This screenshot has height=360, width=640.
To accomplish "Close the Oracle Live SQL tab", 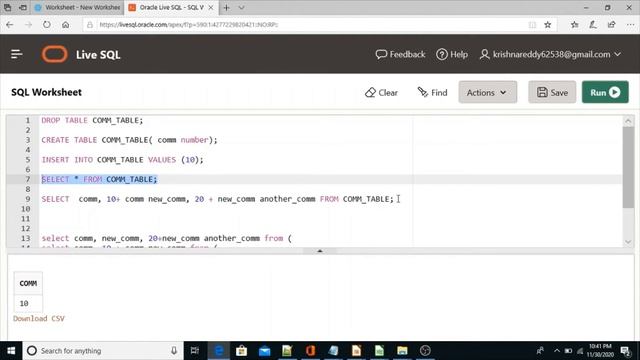I will tap(211, 7).
